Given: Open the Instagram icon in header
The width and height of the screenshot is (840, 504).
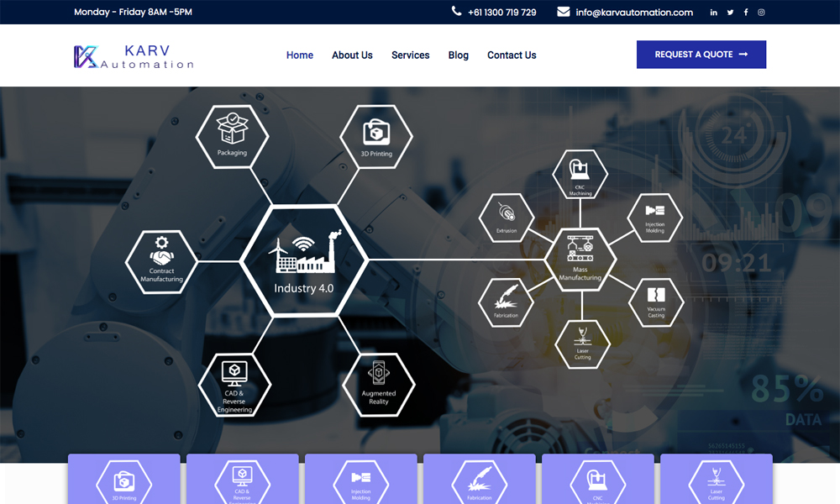Looking at the screenshot, I should click(x=761, y=13).
